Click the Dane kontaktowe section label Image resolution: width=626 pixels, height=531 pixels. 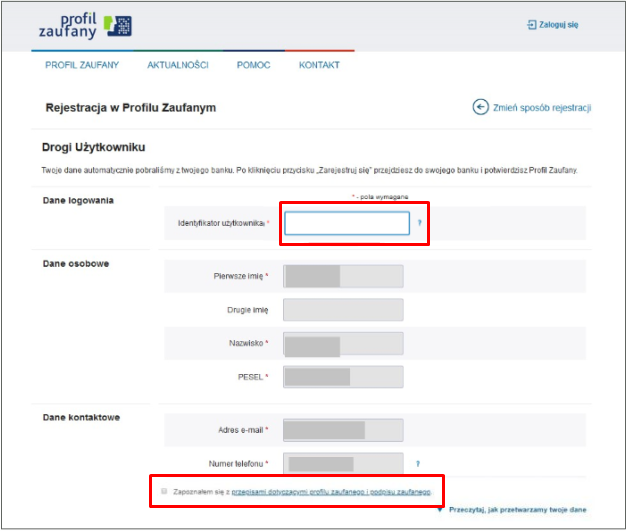pos(81,418)
